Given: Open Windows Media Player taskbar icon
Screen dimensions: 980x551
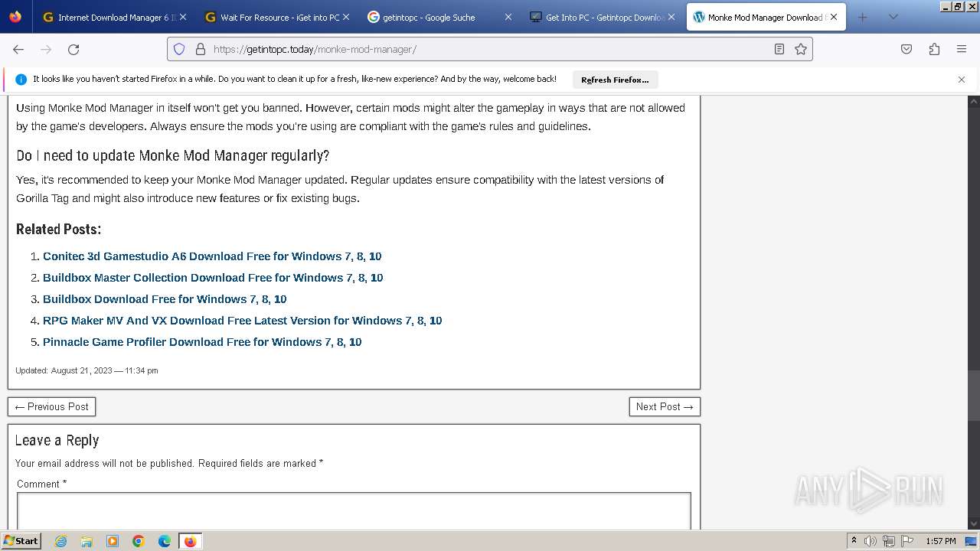Looking at the screenshot, I should (113, 541).
